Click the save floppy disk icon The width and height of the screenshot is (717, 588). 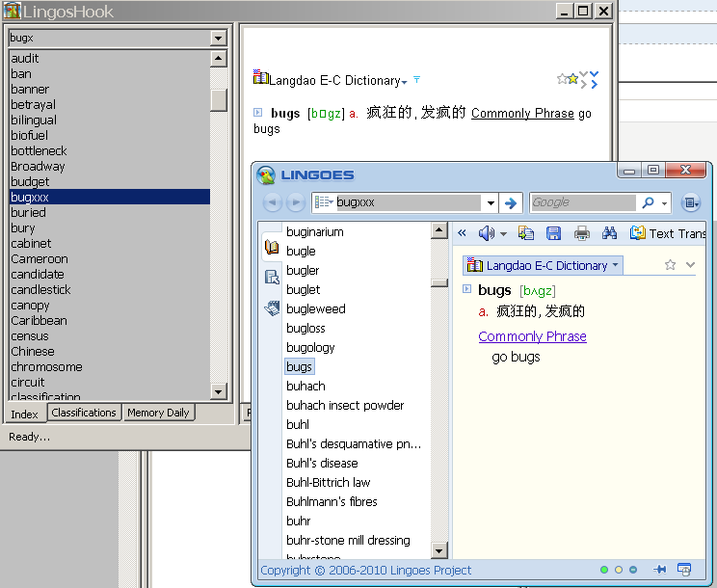pos(553,233)
